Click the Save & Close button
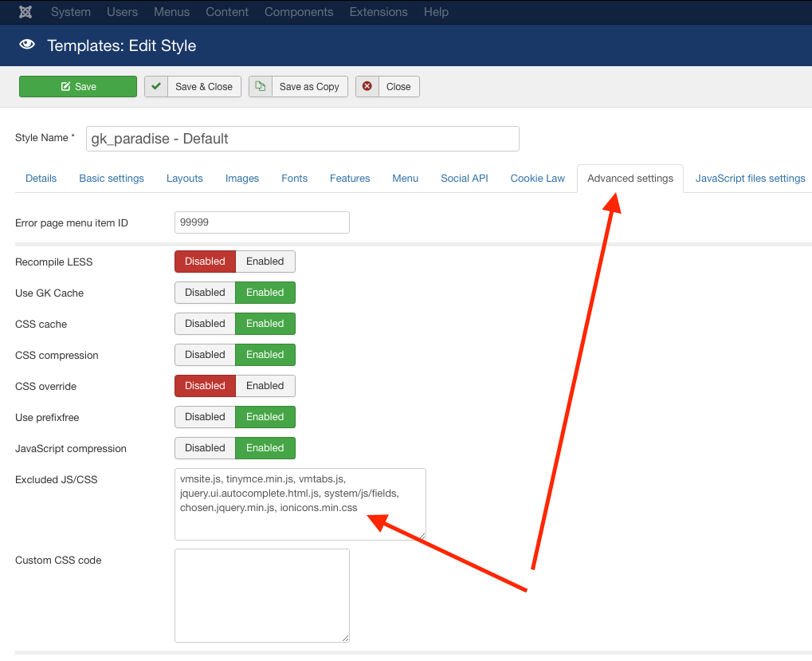 pyautogui.click(x=193, y=86)
